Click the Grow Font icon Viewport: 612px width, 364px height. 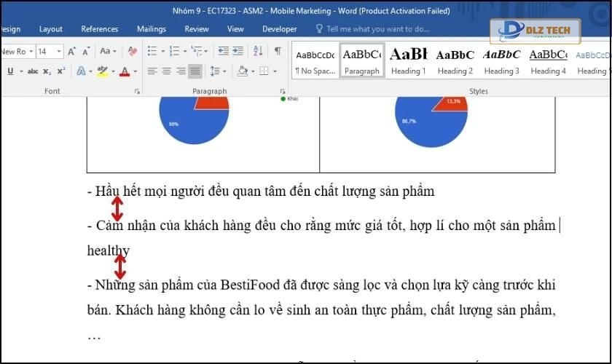pyautogui.click(x=71, y=52)
